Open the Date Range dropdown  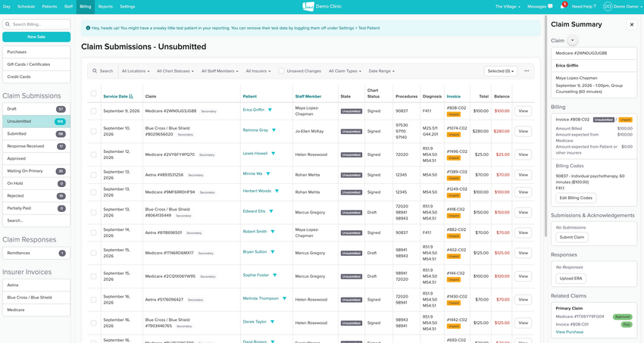coord(382,71)
